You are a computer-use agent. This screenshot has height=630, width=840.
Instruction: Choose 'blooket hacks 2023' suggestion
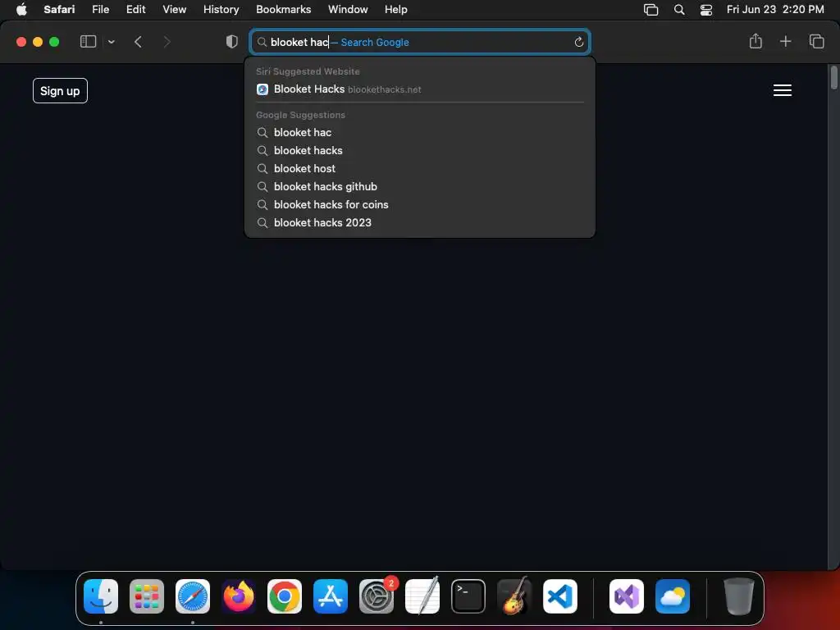tap(420, 223)
